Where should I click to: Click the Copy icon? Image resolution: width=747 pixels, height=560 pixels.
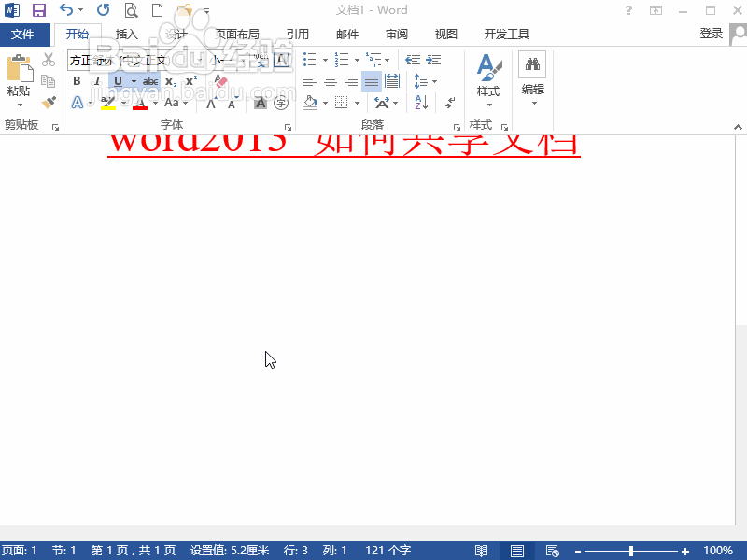click(x=49, y=81)
